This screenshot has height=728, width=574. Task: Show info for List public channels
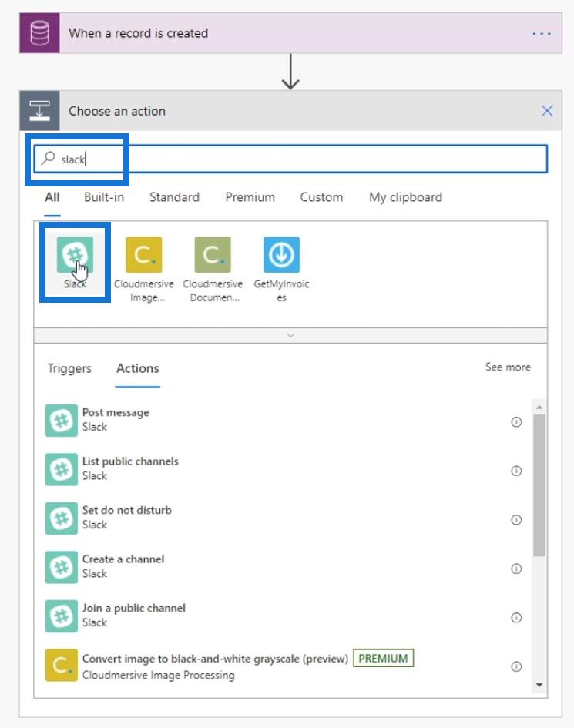click(x=516, y=471)
